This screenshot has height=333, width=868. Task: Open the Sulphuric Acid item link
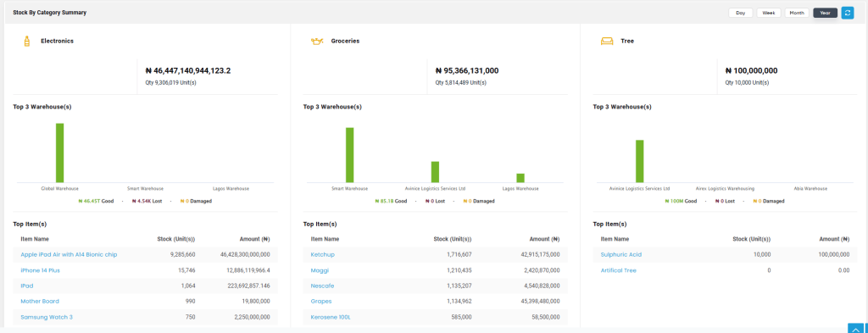click(x=621, y=254)
